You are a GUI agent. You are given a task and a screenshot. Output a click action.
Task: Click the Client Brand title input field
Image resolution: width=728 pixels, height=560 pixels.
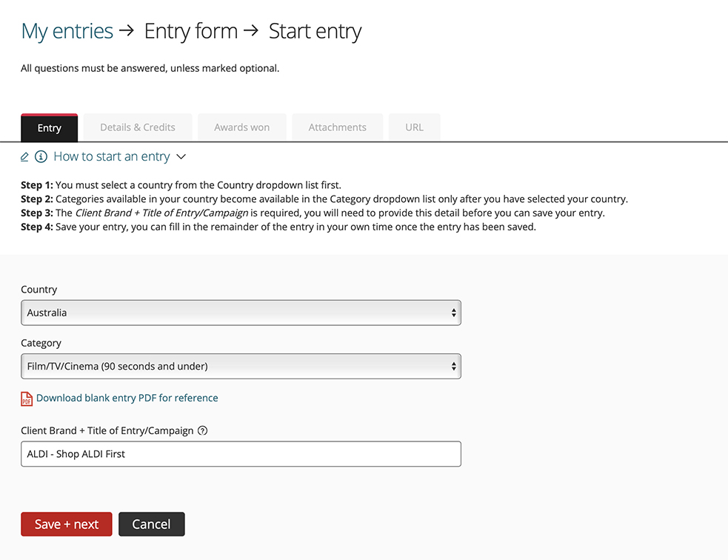241,453
